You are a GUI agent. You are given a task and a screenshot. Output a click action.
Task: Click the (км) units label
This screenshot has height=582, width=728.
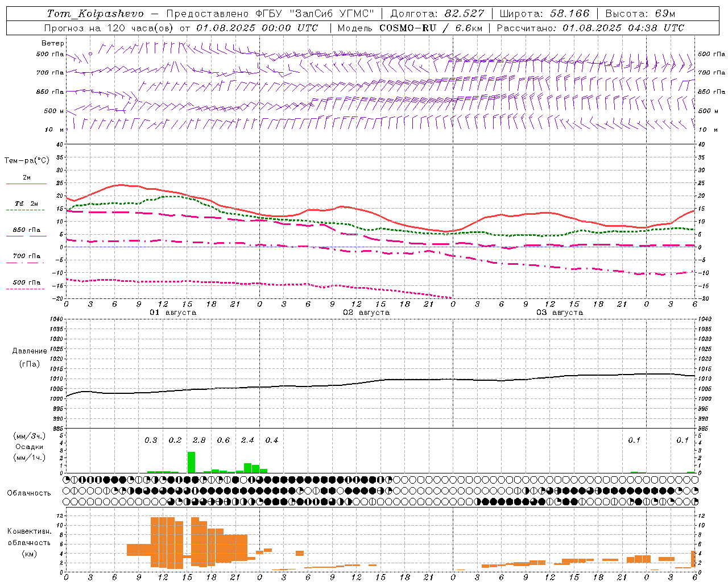coord(29,554)
